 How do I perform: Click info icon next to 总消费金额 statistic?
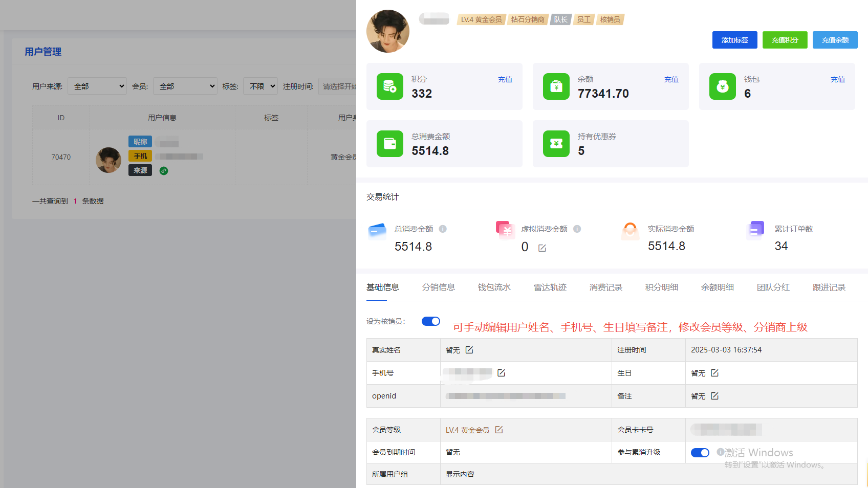(x=443, y=229)
